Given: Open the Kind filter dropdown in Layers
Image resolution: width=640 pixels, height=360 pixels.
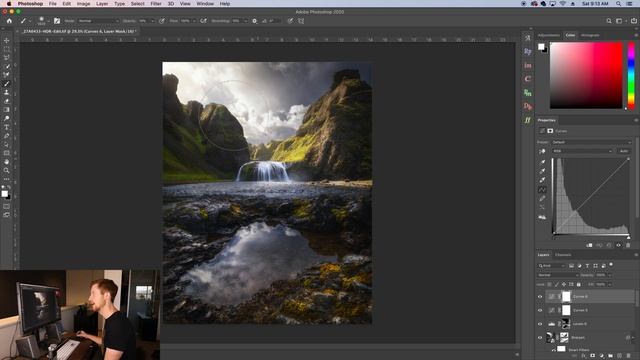Looking at the screenshot, I should click(x=551, y=266).
